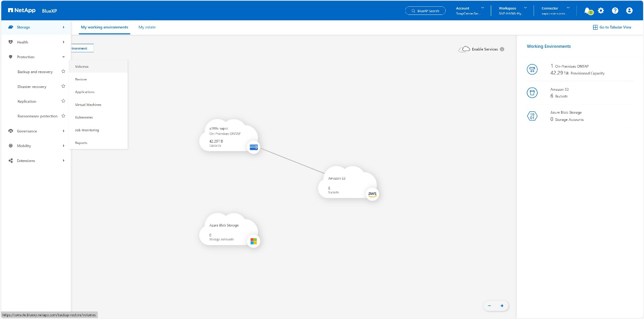Click the Protection shield icon in sidebar

(x=11, y=57)
